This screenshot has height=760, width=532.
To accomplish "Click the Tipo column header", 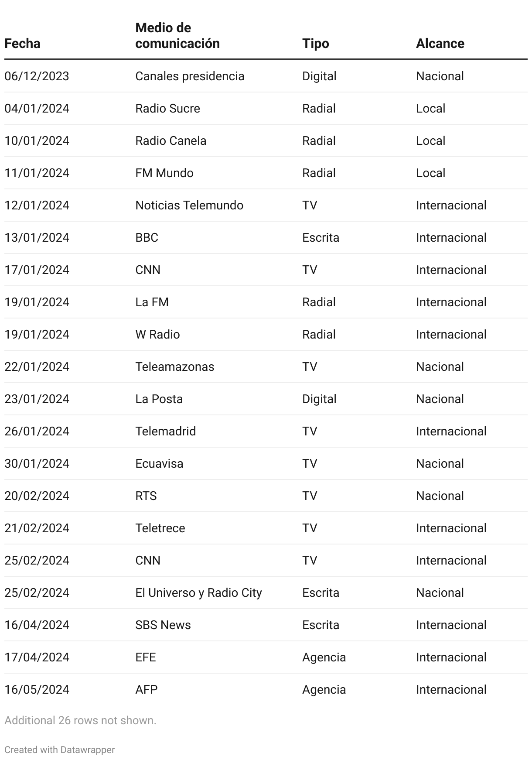I will pyautogui.click(x=315, y=44).
